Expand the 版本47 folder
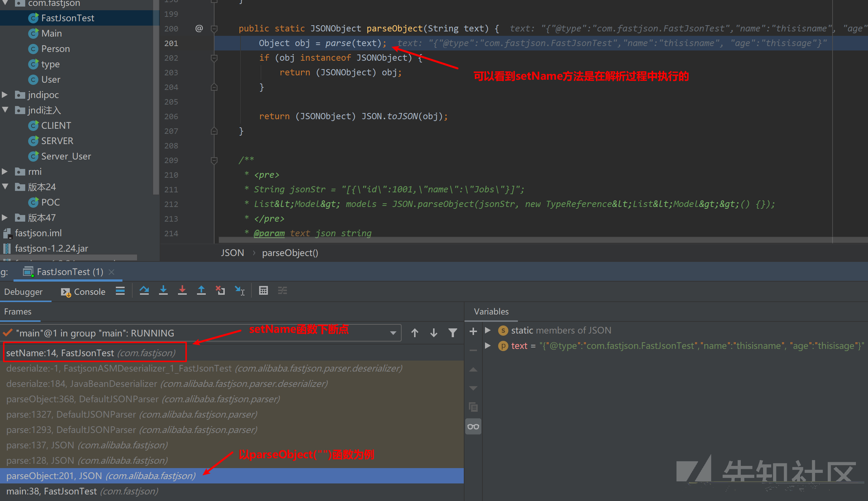868x501 pixels. pos(5,218)
